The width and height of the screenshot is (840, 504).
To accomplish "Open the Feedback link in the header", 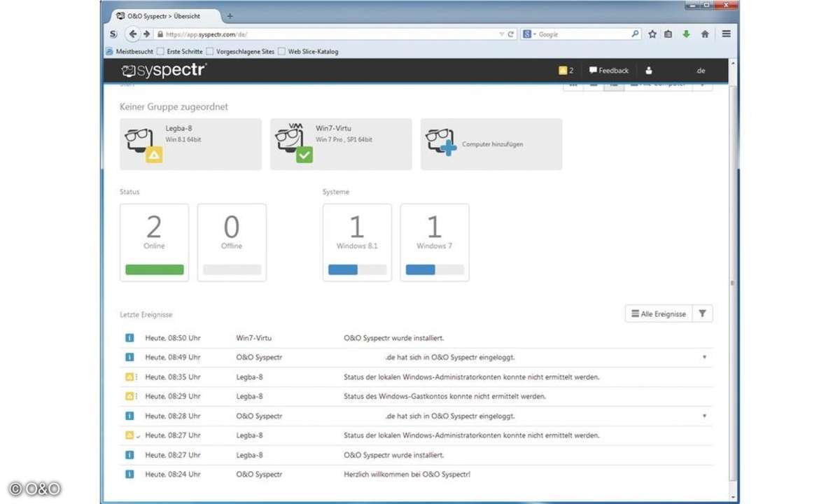I will click(609, 71).
